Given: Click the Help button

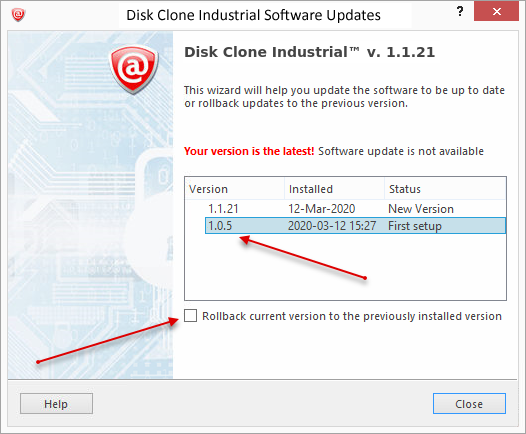Looking at the screenshot, I should pyautogui.click(x=56, y=404).
